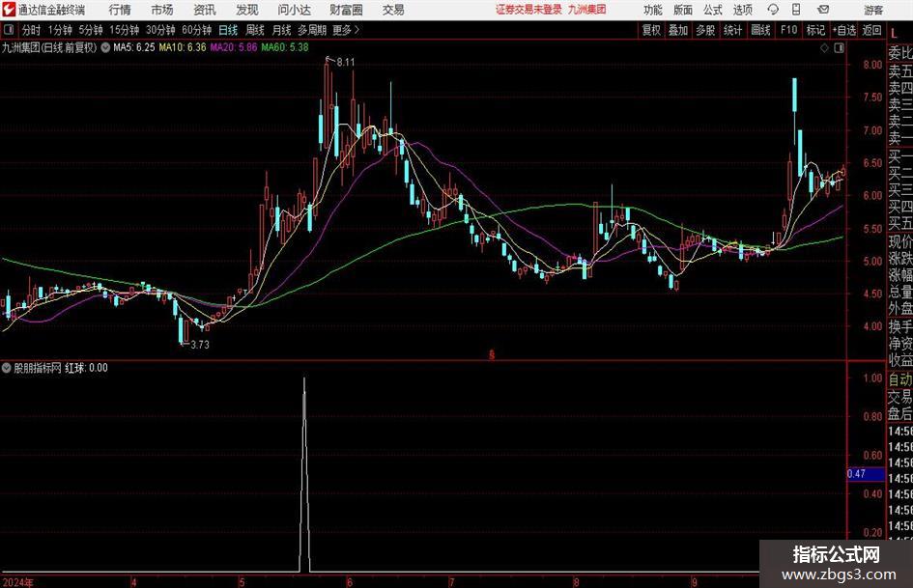Image resolution: width=913 pixels, height=588 pixels.
Task: Click the 通达信 red logo icon
Action: tap(9, 10)
